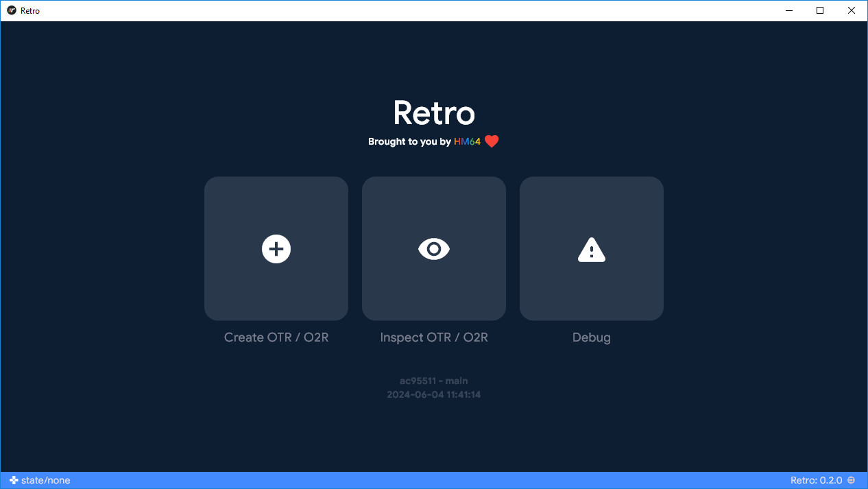The image size is (868, 489).
Task: Click the 'Brought to you by' text
Action: pos(409,141)
